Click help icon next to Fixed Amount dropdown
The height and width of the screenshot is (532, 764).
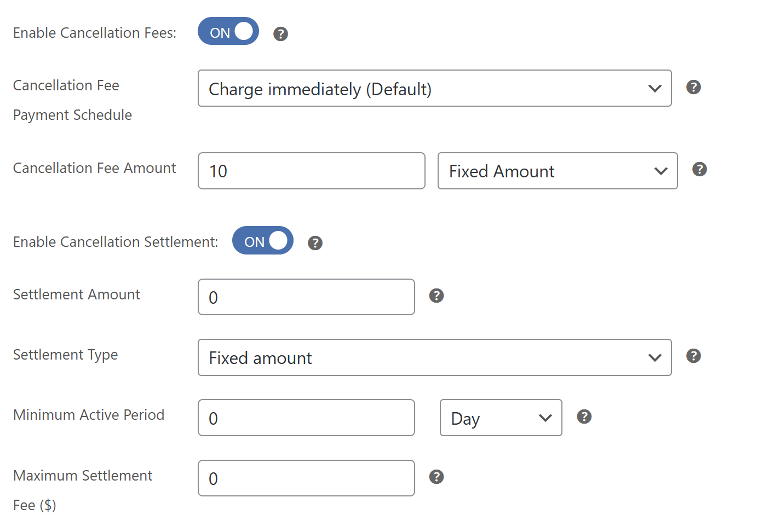pos(699,169)
